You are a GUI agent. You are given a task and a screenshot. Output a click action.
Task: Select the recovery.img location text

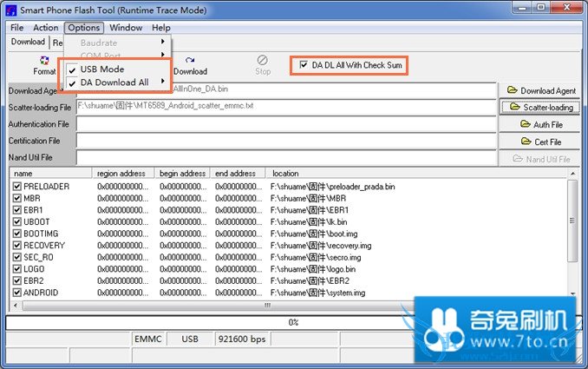321,246
